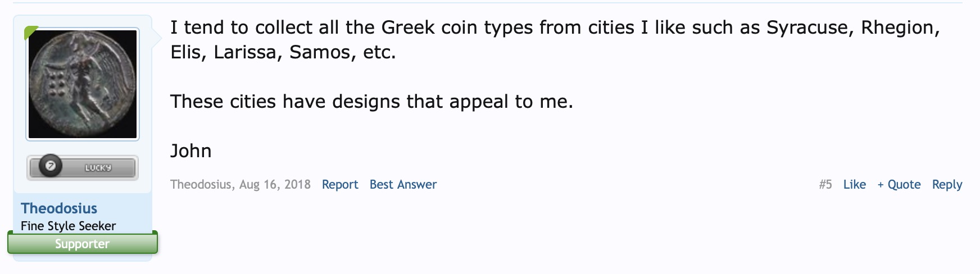Screen dimensions: 980x274
Task: Open the Aug 16, 2018 timestamp permalink
Action: point(275,184)
